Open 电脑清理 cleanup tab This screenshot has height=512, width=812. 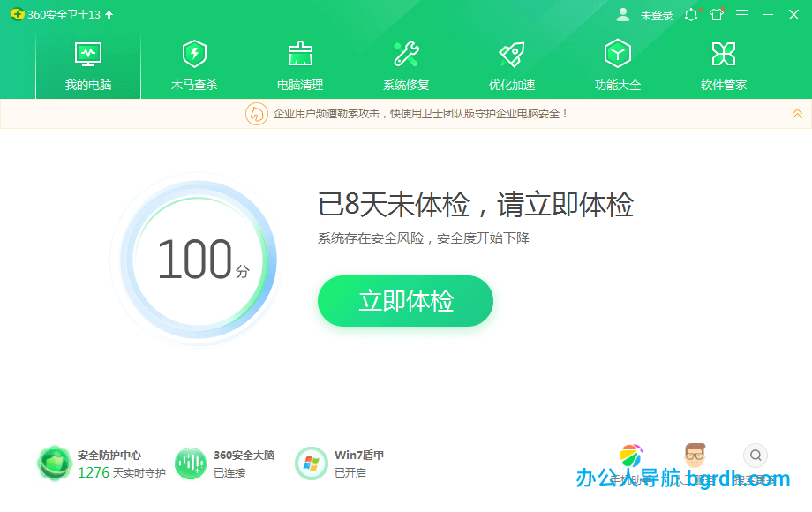click(x=300, y=65)
